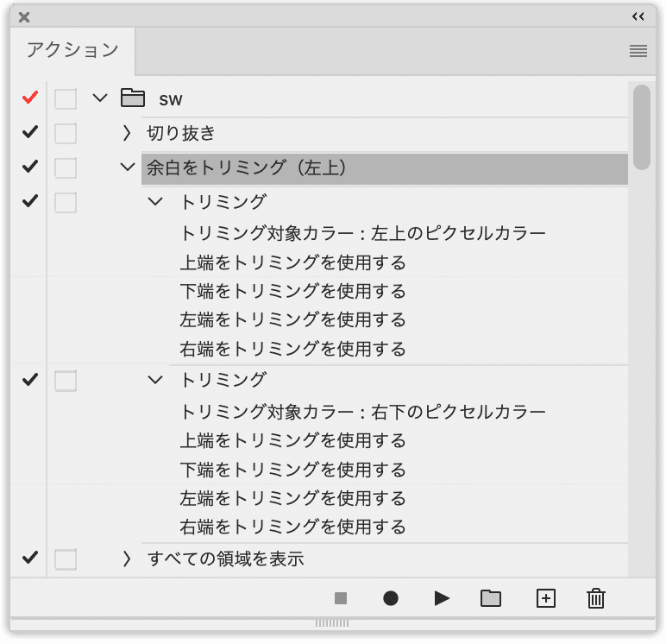Viewport: 666px width, 644px height.
Task: Delete selection with the trash icon
Action: coord(596,598)
